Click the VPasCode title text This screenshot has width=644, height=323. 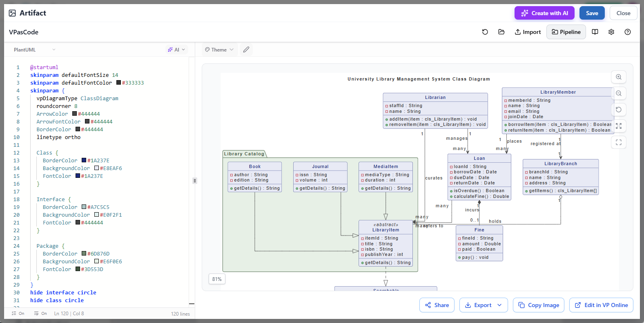(24, 32)
